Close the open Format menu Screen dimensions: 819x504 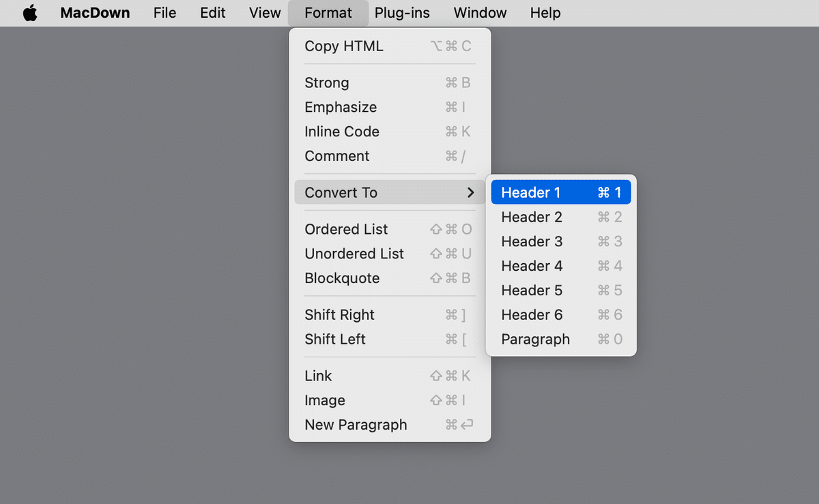328,13
